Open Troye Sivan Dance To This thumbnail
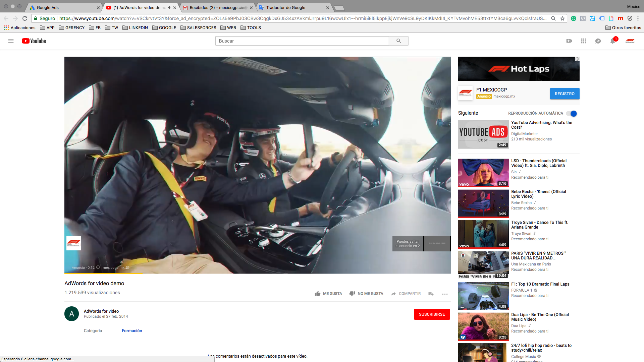The width and height of the screenshot is (644, 362). click(483, 234)
